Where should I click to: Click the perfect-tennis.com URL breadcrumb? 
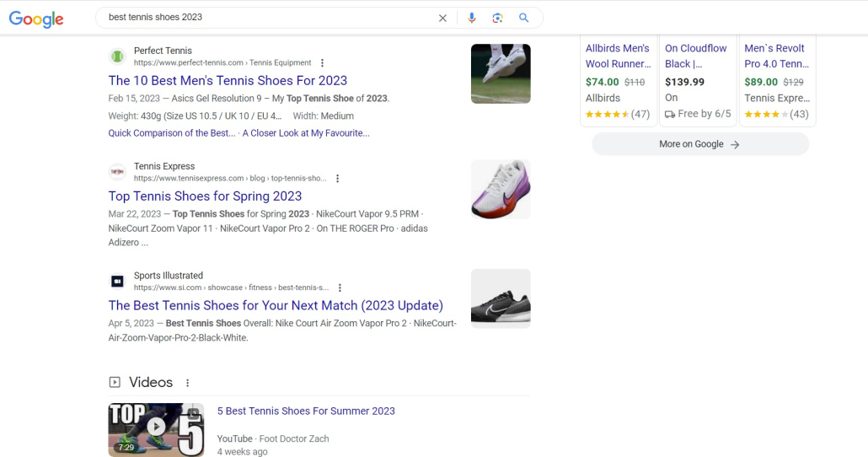coord(222,62)
